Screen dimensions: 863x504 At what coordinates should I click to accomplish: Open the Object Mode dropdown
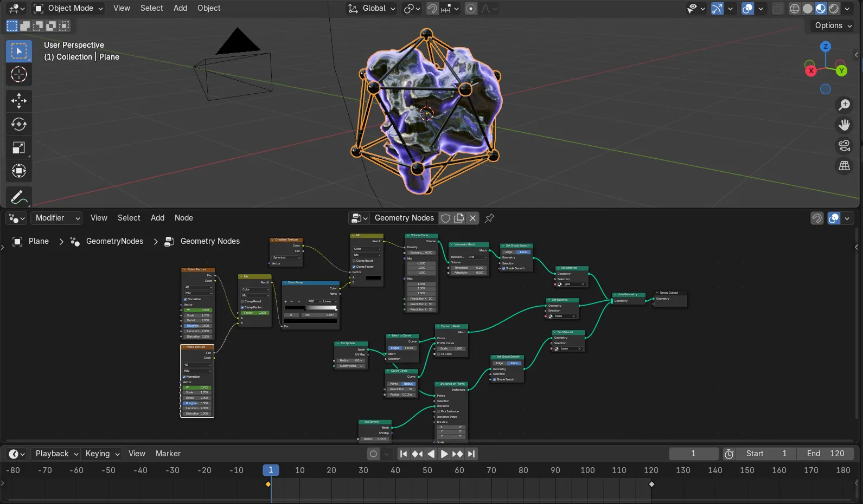coord(68,8)
